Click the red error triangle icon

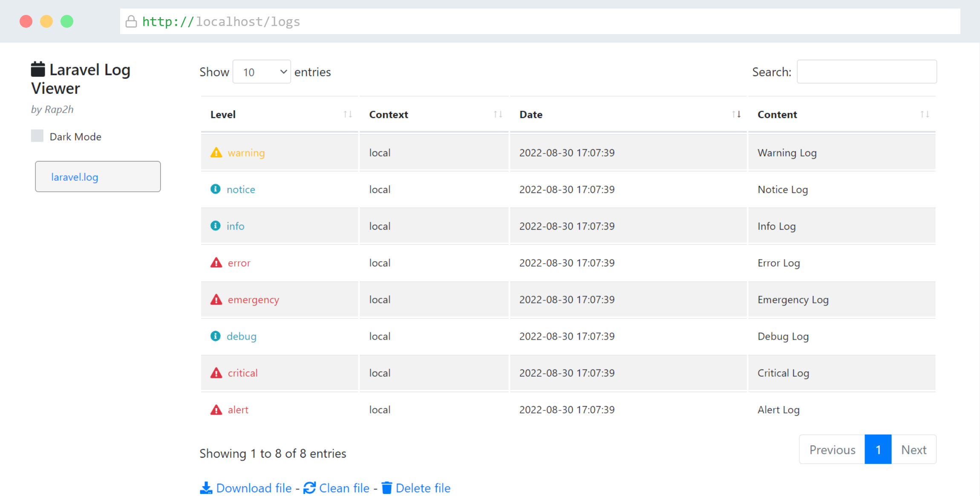(216, 262)
